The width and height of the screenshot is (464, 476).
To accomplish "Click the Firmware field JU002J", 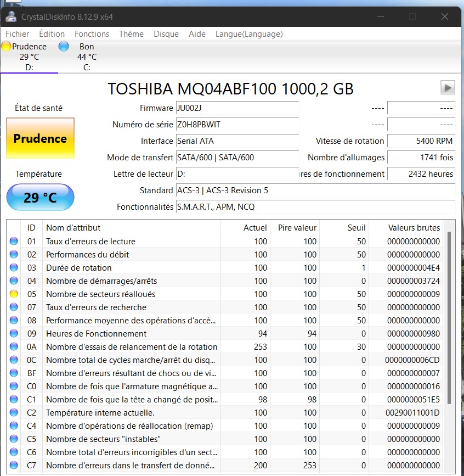I will pyautogui.click(x=237, y=108).
